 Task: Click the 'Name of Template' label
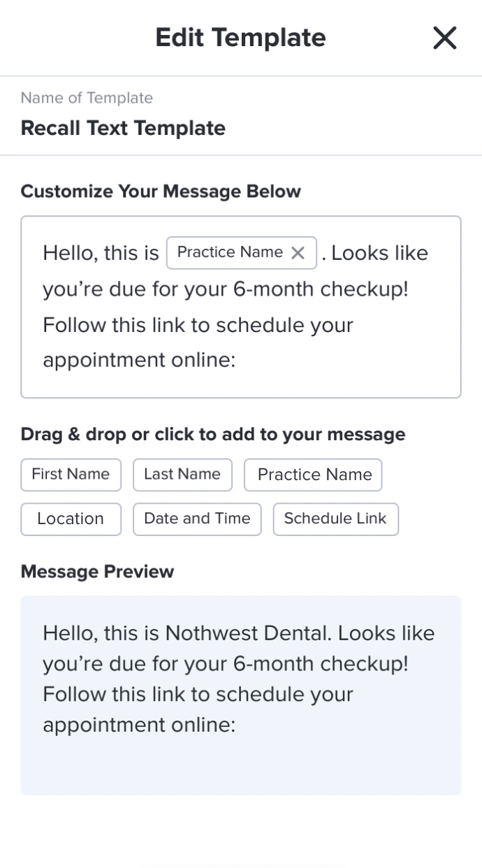pos(87,98)
